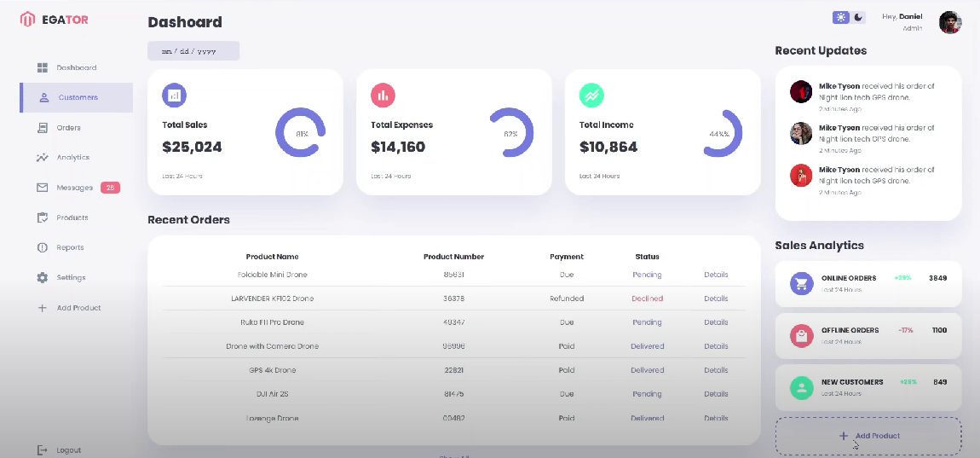The width and height of the screenshot is (980, 458).
Task: Open Details for Ruko F11 Pro Drone
Action: [716, 322]
